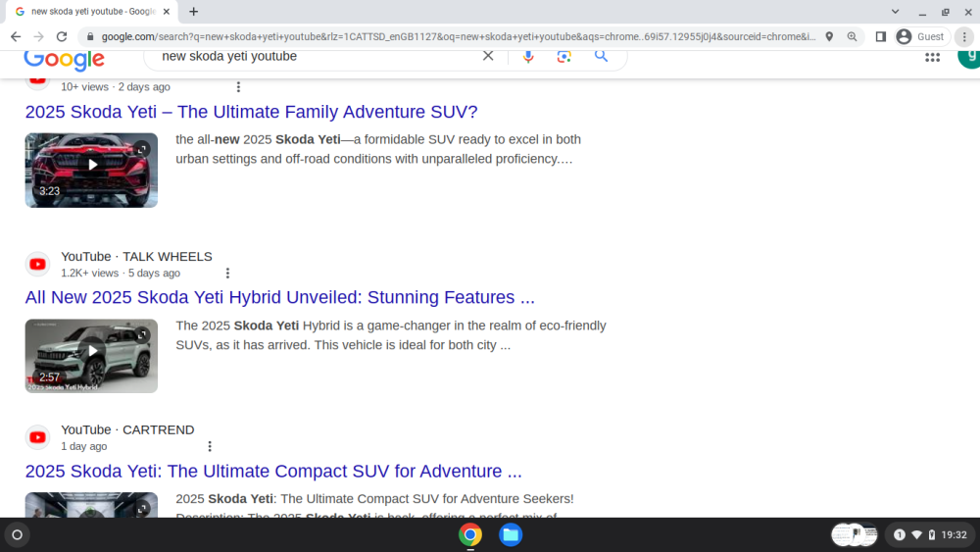Toggle the browser side panel
The height and width of the screenshot is (552, 980).
881,37
